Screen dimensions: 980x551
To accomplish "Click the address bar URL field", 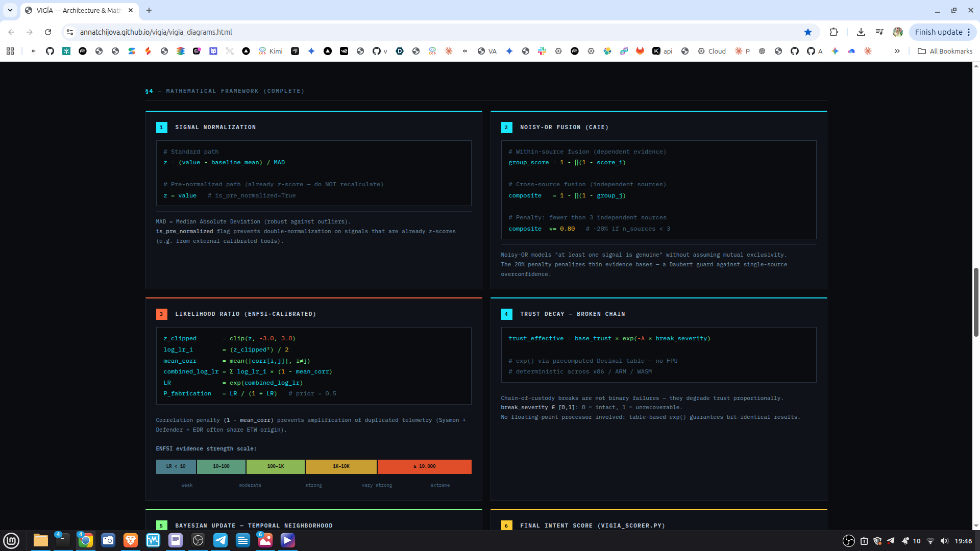I will point(439,32).
